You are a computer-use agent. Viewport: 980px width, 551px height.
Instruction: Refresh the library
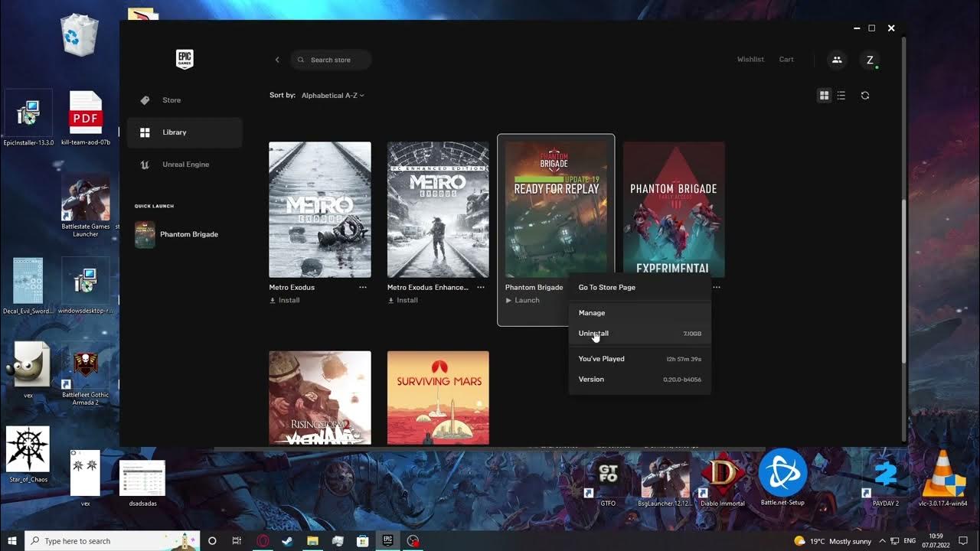click(865, 96)
